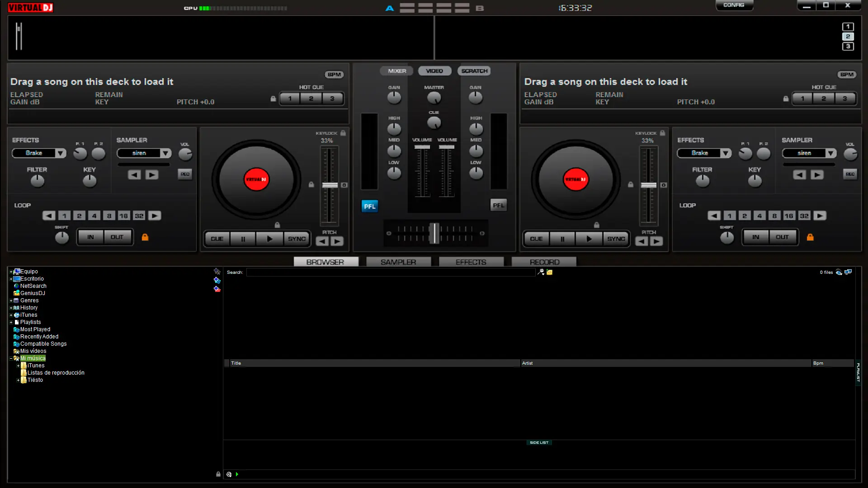This screenshot has width=868, height=488.
Task: Switch to the BROWSER tab
Action: (325, 262)
